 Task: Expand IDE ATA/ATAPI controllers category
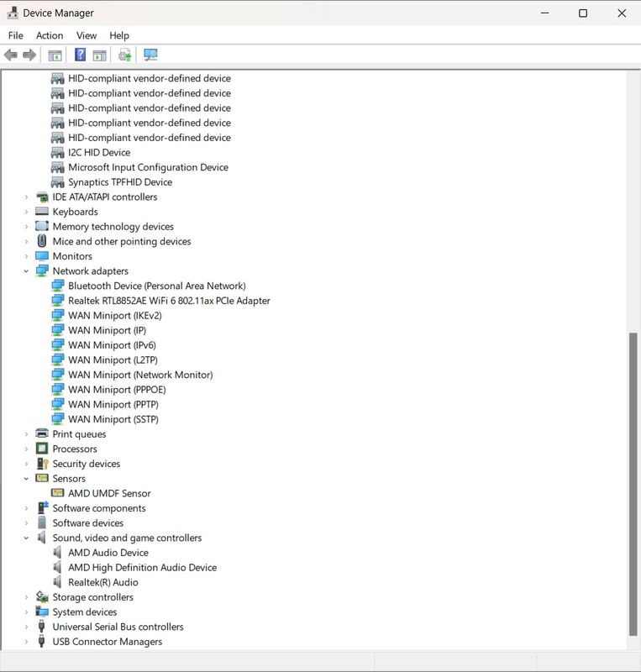coord(26,197)
